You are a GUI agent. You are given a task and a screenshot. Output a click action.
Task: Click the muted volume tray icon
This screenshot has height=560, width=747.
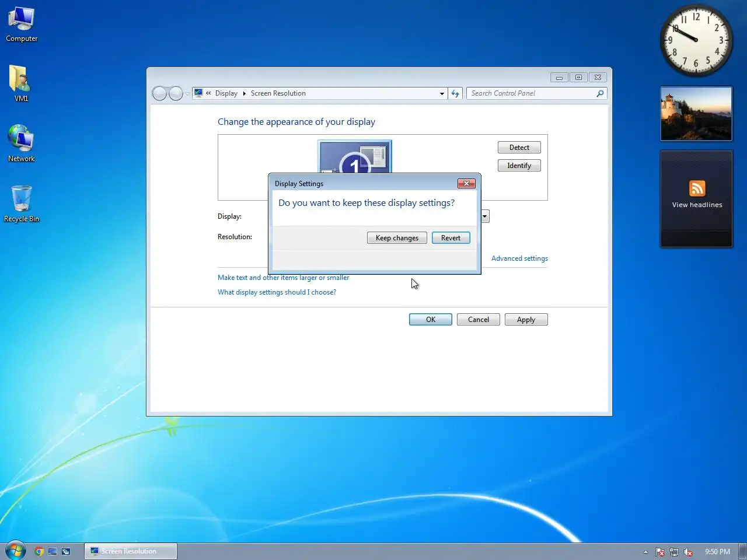[x=688, y=552]
